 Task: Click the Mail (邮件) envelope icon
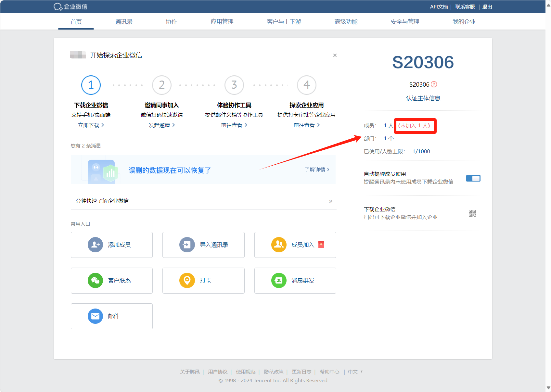(95, 316)
